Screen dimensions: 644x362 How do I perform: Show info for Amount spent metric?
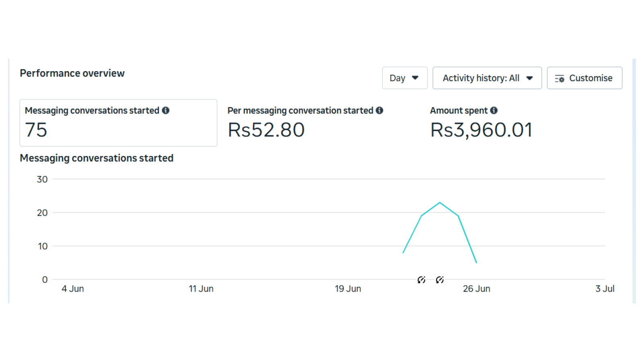click(494, 110)
